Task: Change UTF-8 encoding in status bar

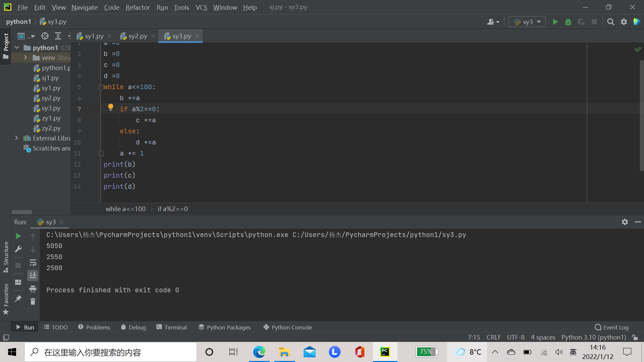Action: (516, 337)
